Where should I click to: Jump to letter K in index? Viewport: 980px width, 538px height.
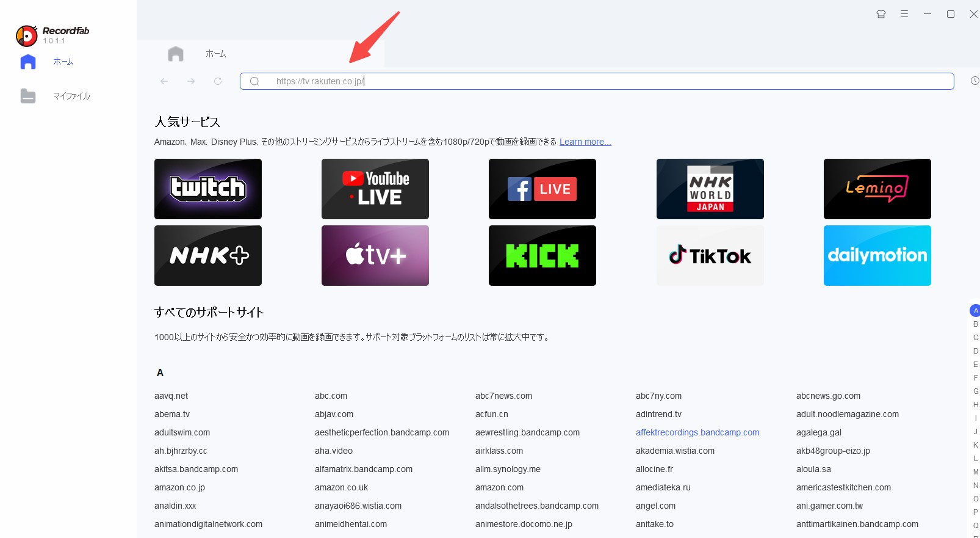pos(976,445)
